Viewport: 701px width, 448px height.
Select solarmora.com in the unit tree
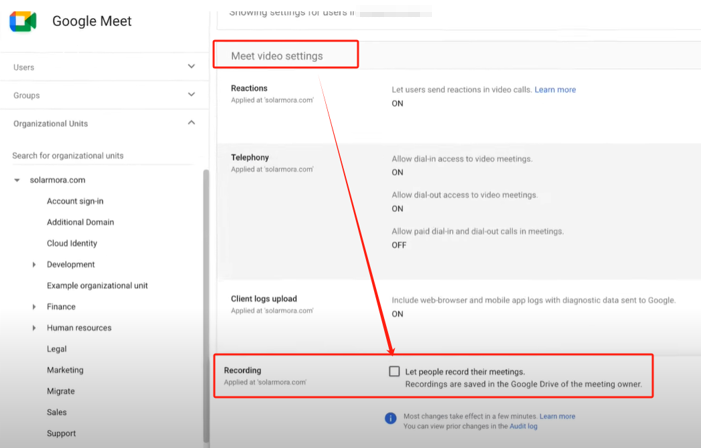57,180
